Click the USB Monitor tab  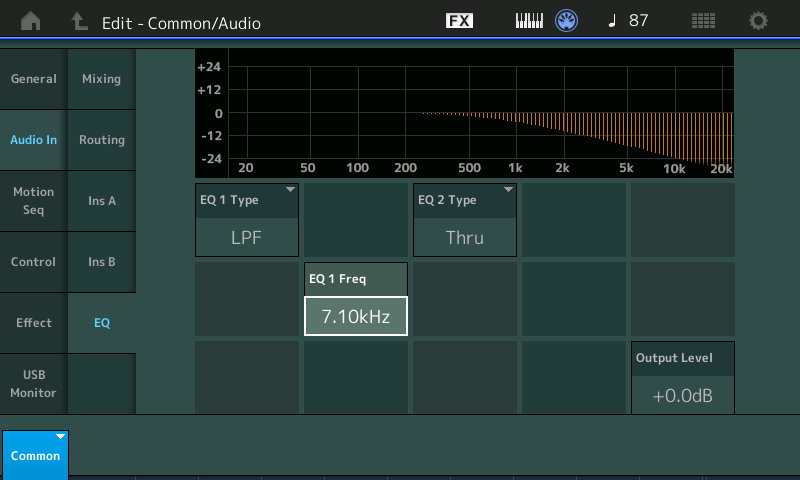33,383
